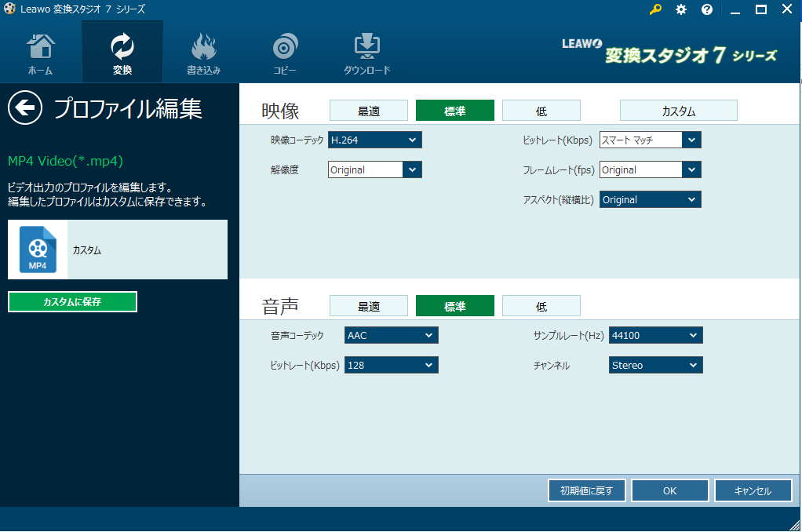The width and height of the screenshot is (802, 532).
Task: Open the Burn (書き込み) flame icon
Action: pos(203,47)
